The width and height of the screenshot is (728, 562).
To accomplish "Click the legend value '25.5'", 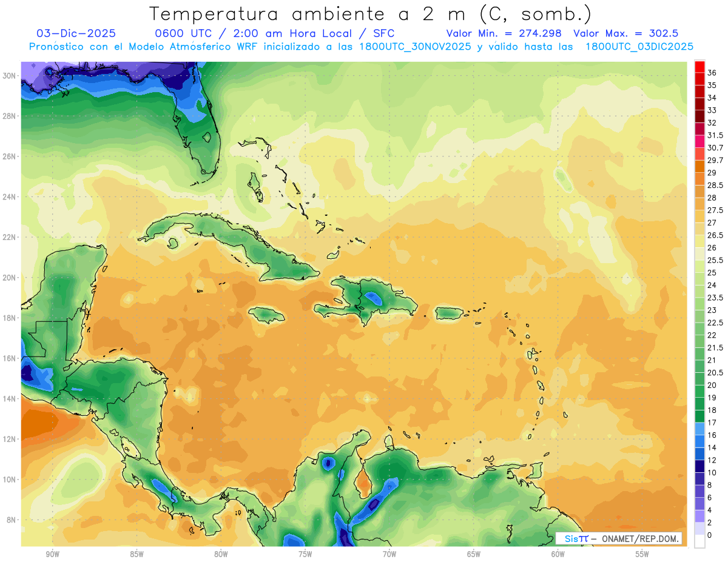I will click(715, 260).
